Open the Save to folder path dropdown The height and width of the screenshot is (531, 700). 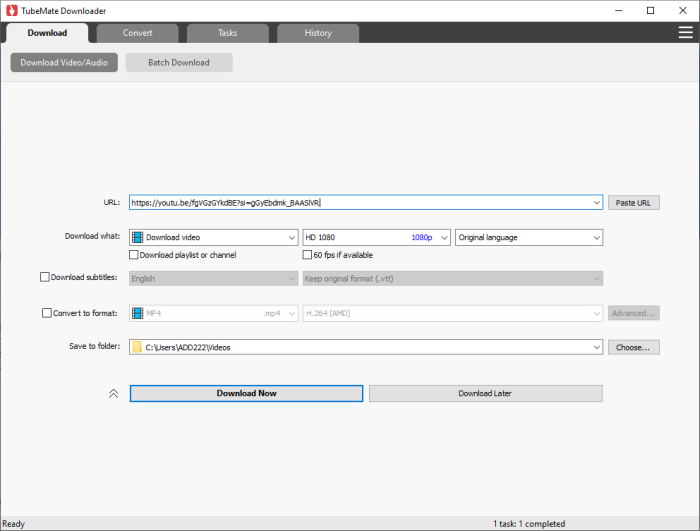596,347
